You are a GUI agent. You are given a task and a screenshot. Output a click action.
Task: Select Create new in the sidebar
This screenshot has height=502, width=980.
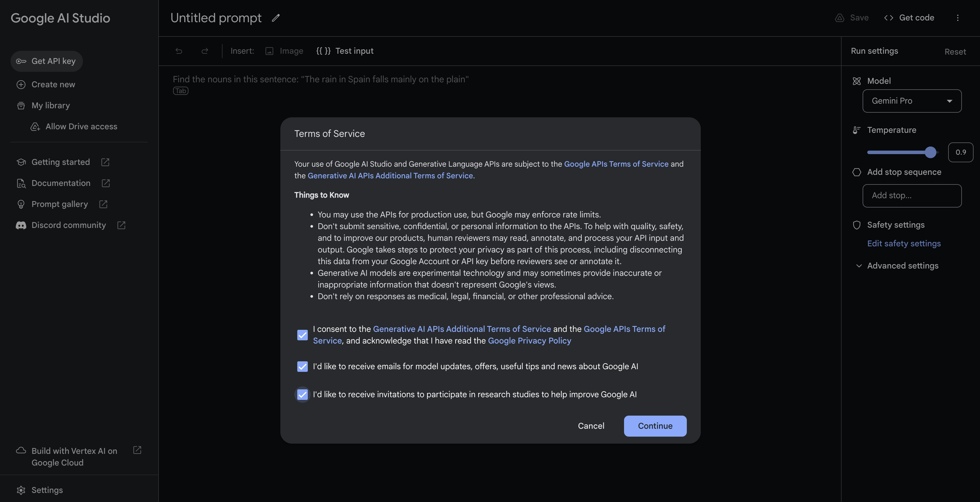click(x=53, y=84)
